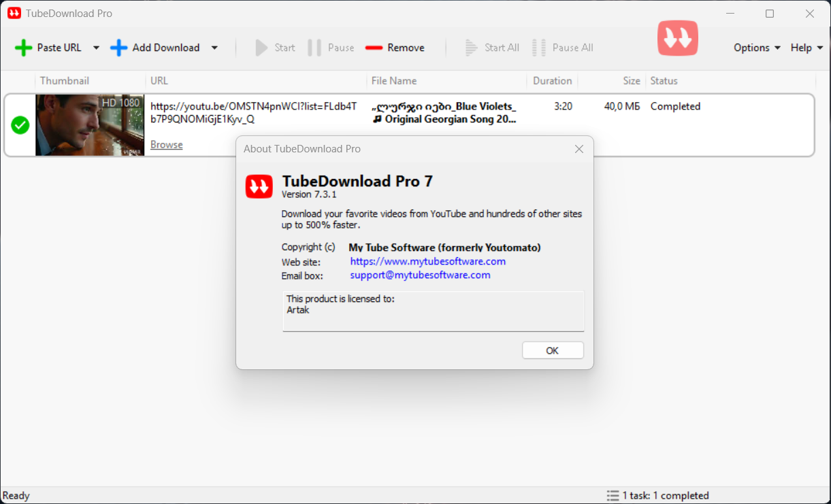Screen dimensions: 831x504
Task: Click the blue plus Add Download icon
Action: coord(118,48)
